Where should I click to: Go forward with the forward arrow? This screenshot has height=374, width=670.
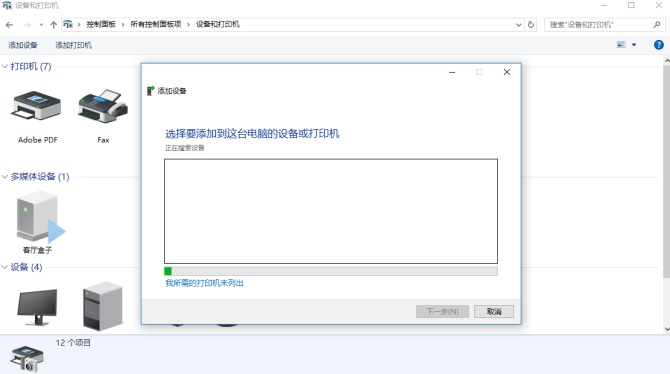click(27, 25)
